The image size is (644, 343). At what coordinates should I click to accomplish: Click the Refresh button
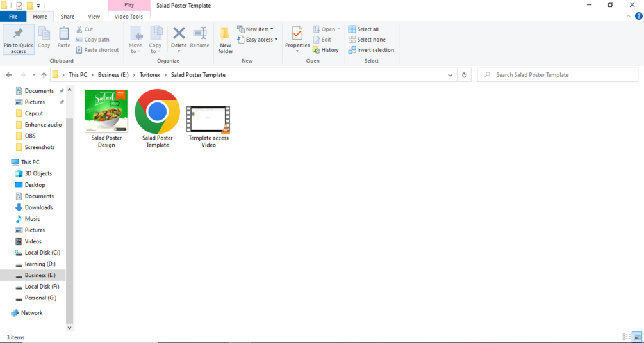point(464,75)
